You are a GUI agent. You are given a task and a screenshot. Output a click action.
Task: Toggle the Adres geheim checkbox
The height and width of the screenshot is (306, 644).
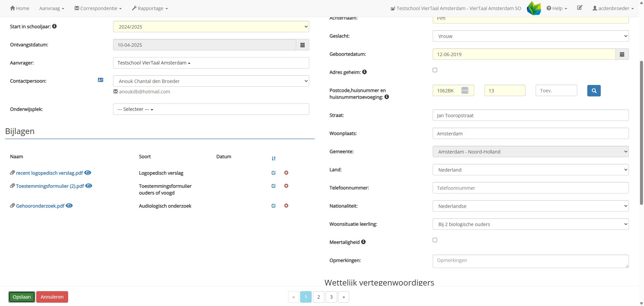435,70
